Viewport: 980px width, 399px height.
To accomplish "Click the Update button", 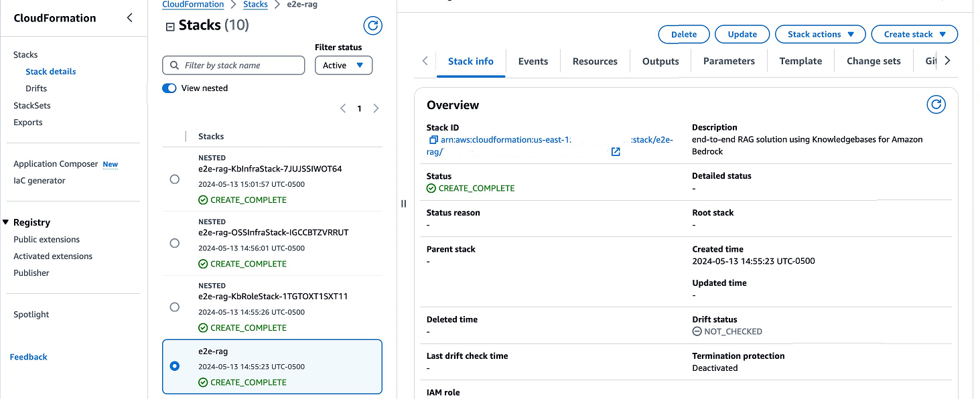I will tap(742, 34).
